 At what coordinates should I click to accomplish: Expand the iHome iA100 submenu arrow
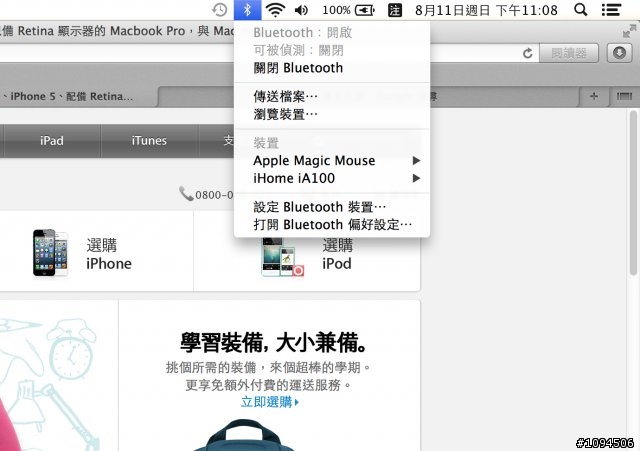(x=416, y=178)
